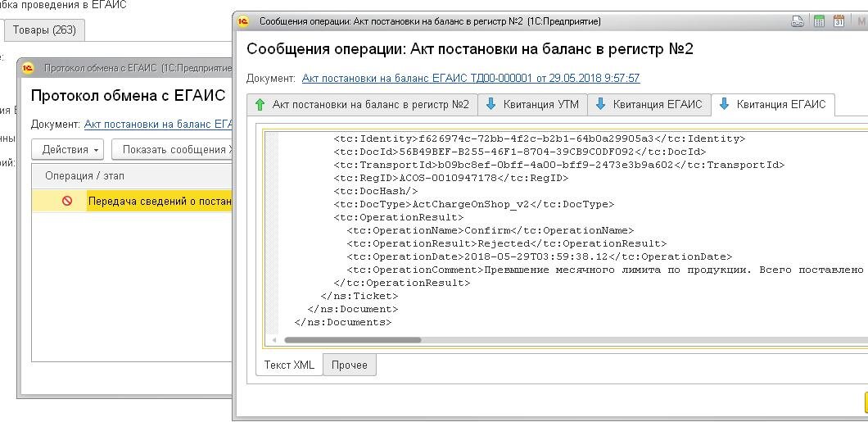Click the tc:OperationDate 2018-05-29 line
The width and height of the screenshot is (868, 422).
540,256
